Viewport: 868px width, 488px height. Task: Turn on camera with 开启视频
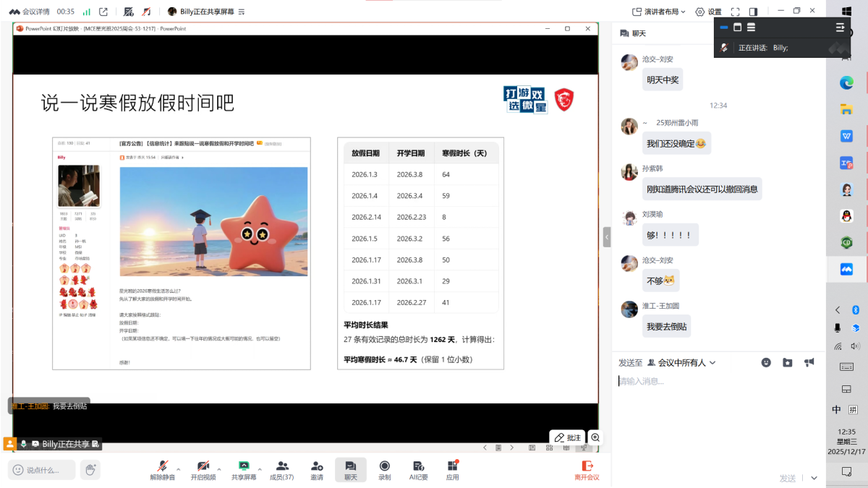click(203, 469)
